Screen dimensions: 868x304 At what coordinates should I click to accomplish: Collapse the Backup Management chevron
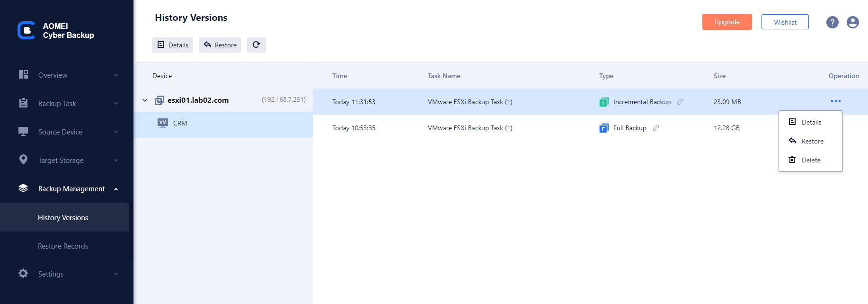pos(116,189)
